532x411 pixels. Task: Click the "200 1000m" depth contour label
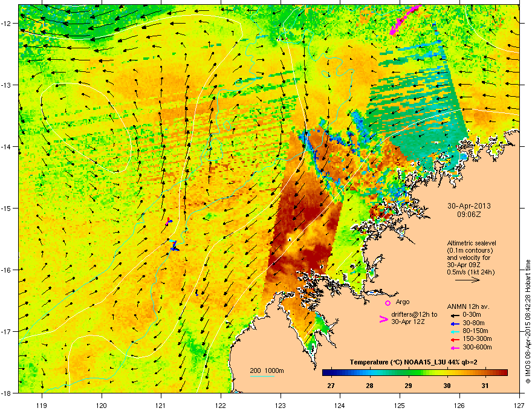point(267,371)
